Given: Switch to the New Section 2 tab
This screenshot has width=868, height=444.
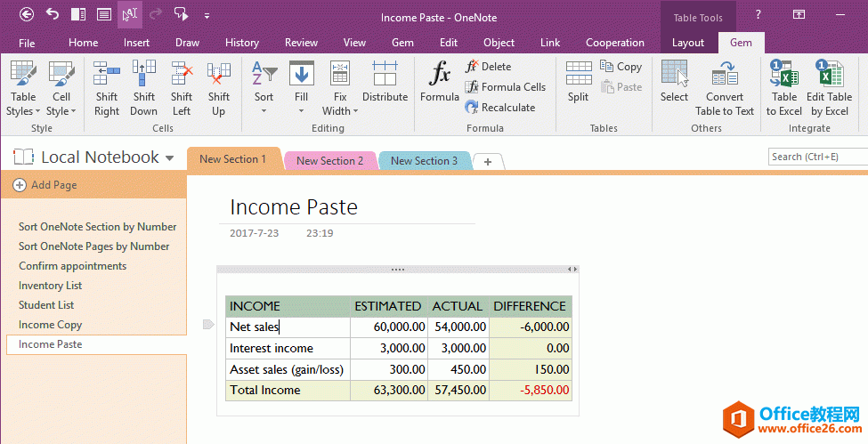Looking at the screenshot, I should click(329, 161).
